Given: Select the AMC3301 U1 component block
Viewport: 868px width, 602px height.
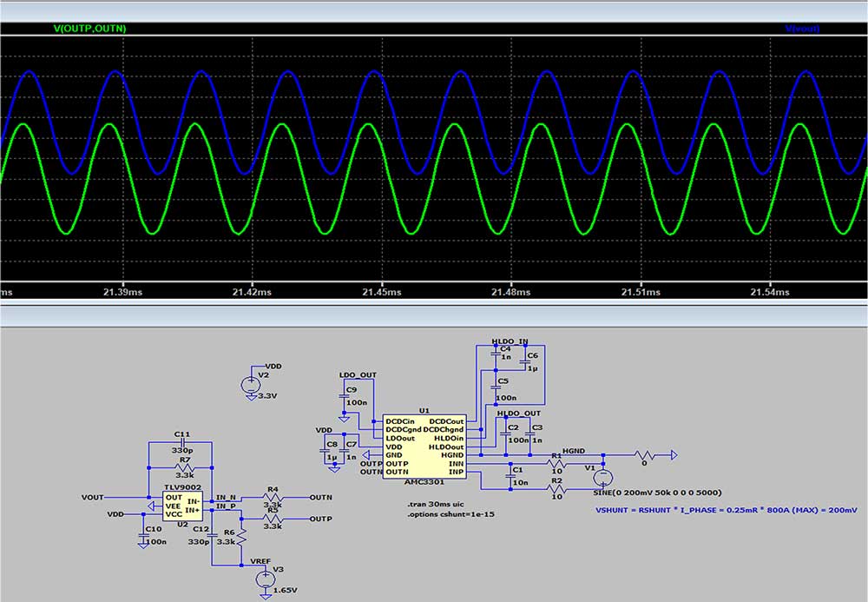Looking at the screenshot, I should click(x=424, y=447).
